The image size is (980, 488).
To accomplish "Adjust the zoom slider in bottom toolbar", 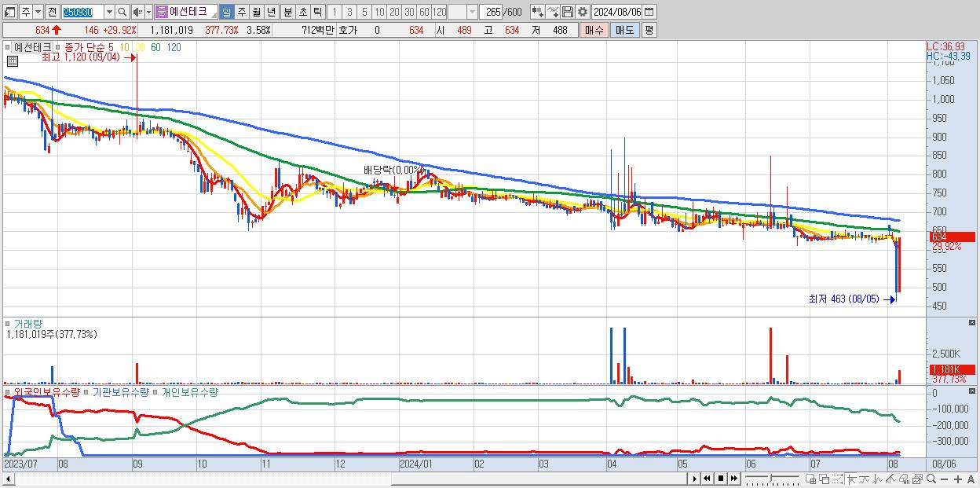I will [x=773, y=479].
